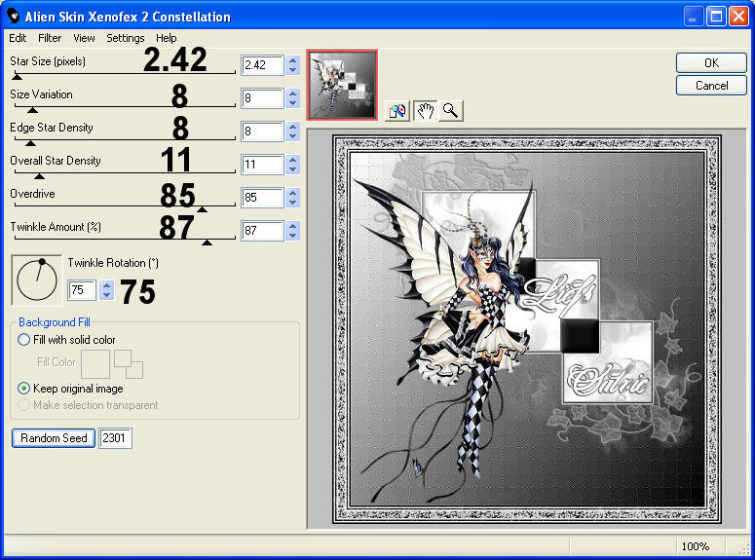Increase Overall Star Density with up arrow
The height and width of the screenshot is (560, 755).
[x=293, y=160]
